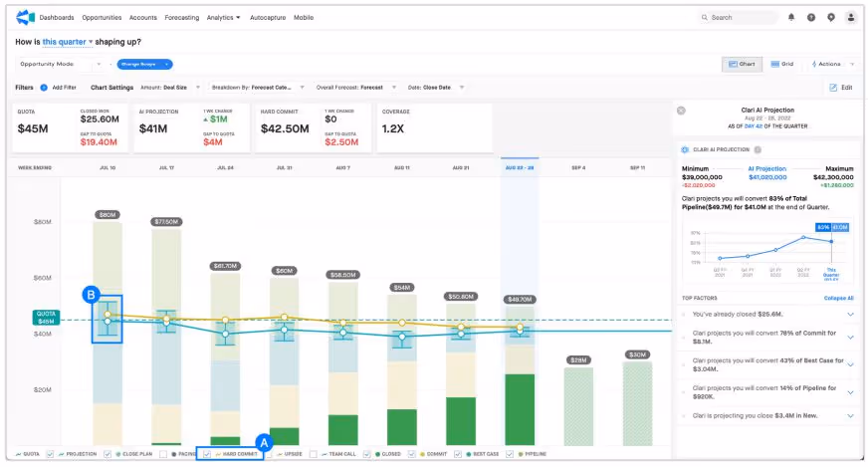Open the Dashboards menu
Viewport: 868px width, 467px height.
(x=57, y=18)
